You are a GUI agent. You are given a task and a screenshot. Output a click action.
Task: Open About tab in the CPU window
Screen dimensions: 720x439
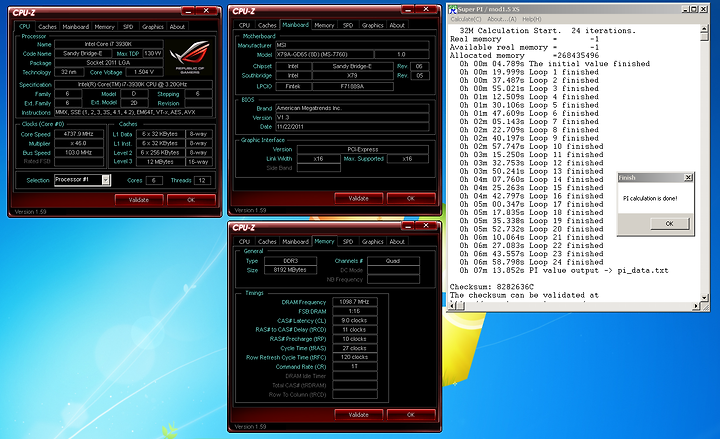tap(177, 27)
